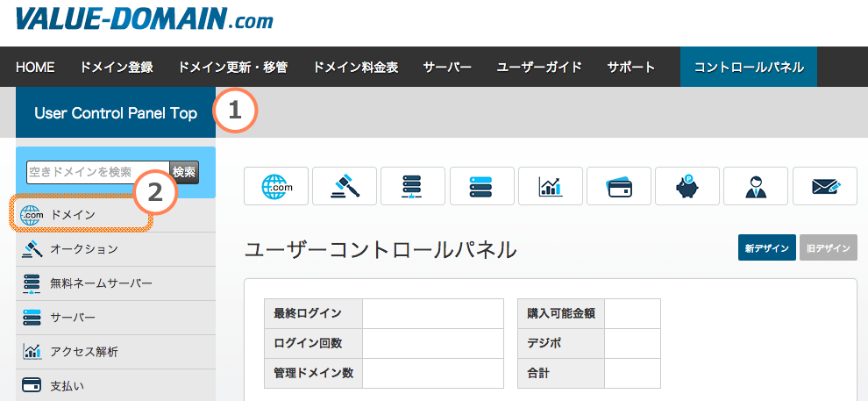The height and width of the screenshot is (401, 868).
Task: Switch to 旧デザイン
Action: click(829, 248)
